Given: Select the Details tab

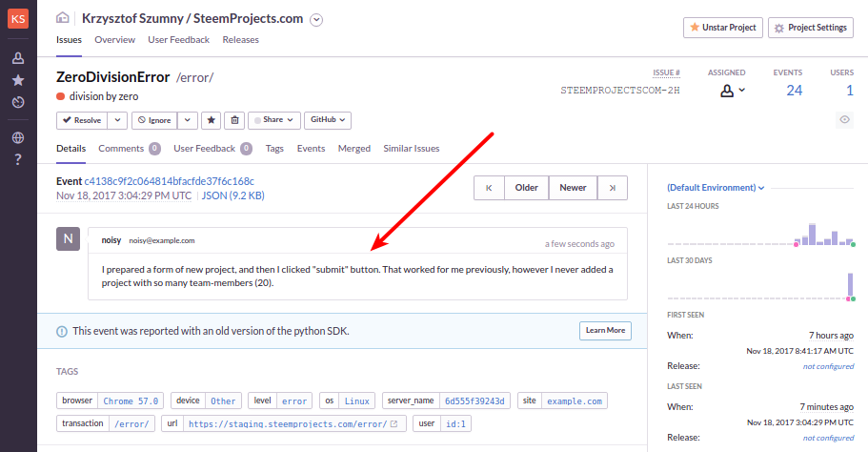Looking at the screenshot, I should pos(71,149).
